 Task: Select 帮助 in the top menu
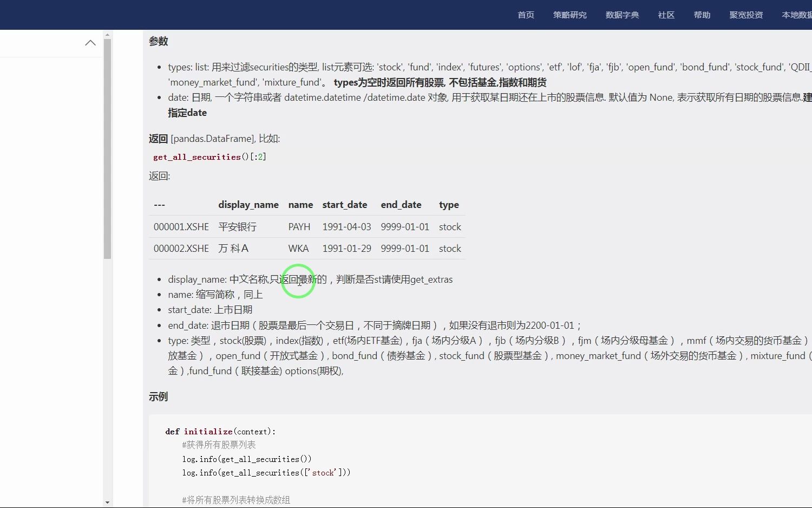point(702,15)
